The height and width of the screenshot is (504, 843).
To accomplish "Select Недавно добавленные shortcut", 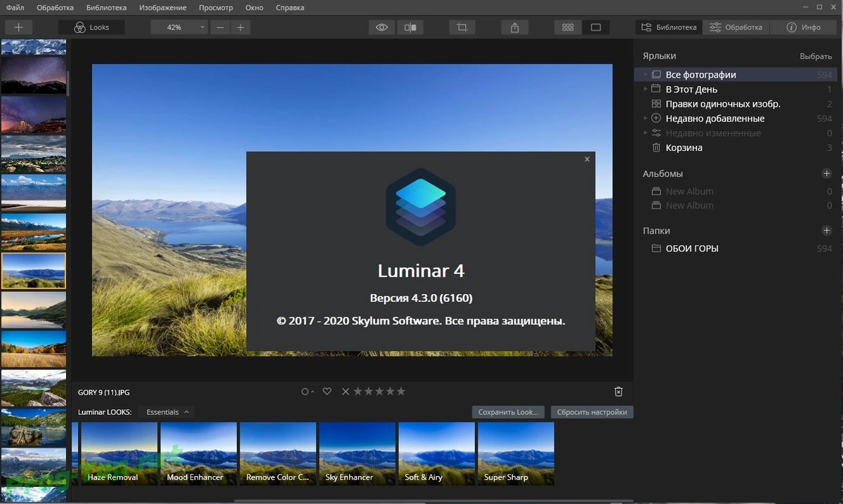I will tap(734, 119).
